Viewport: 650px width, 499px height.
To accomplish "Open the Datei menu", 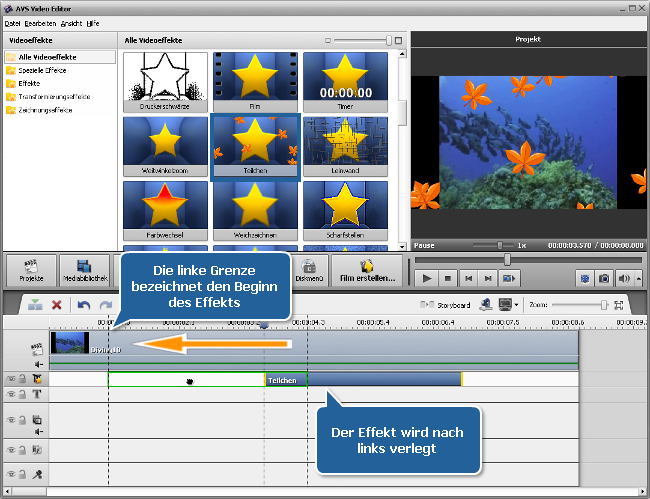I will pyautogui.click(x=12, y=24).
